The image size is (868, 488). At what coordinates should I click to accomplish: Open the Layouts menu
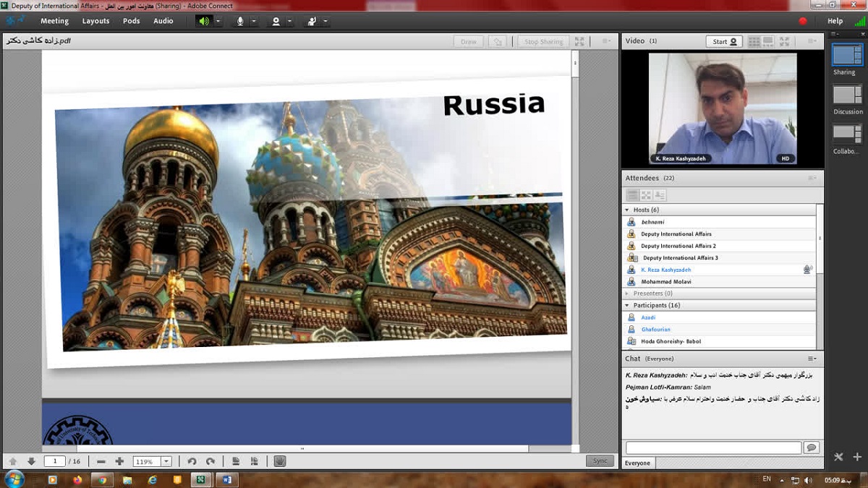(95, 21)
